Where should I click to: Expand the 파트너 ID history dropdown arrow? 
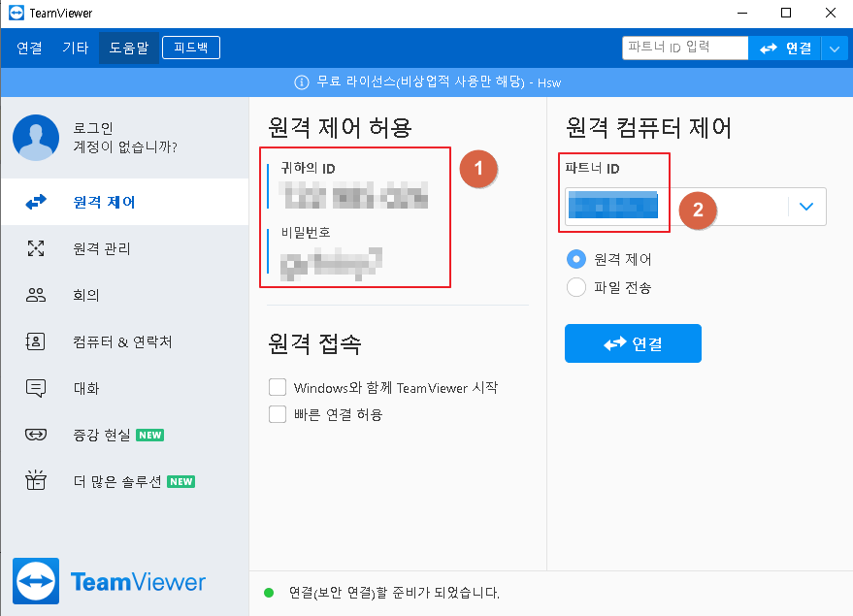pyautogui.click(x=806, y=207)
